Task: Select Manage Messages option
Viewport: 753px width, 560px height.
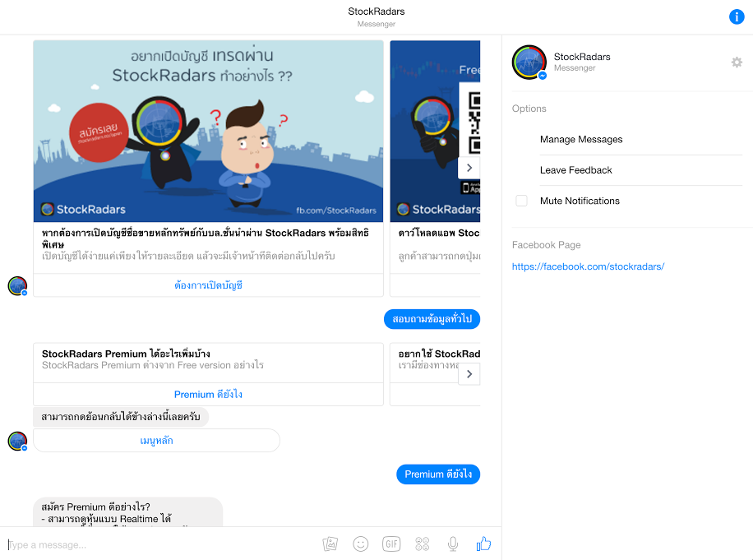Action: pyautogui.click(x=581, y=140)
